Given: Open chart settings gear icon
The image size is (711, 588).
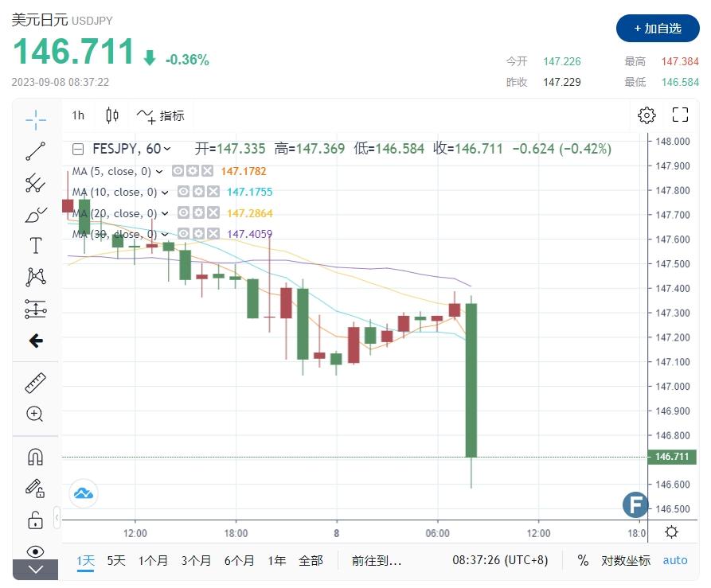Looking at the screenshot, I should (x=647, y=115).
